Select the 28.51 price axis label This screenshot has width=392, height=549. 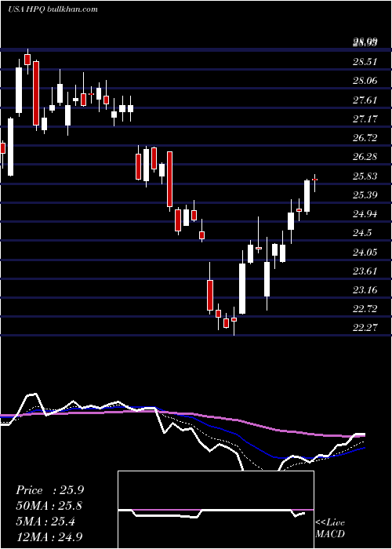[x=365, y=62]
